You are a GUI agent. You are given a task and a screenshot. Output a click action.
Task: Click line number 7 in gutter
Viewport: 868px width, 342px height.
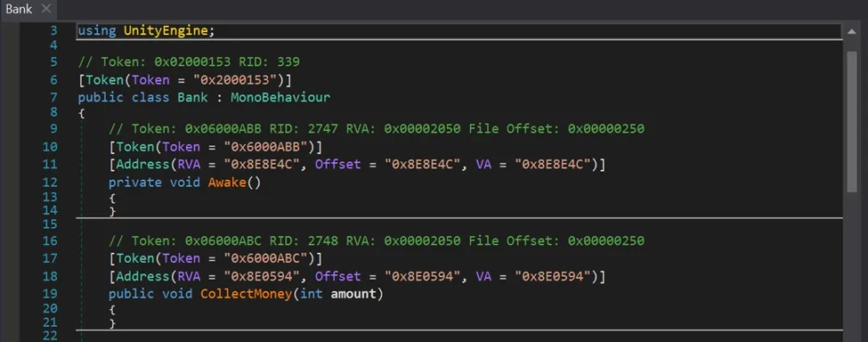pos(53,98)
